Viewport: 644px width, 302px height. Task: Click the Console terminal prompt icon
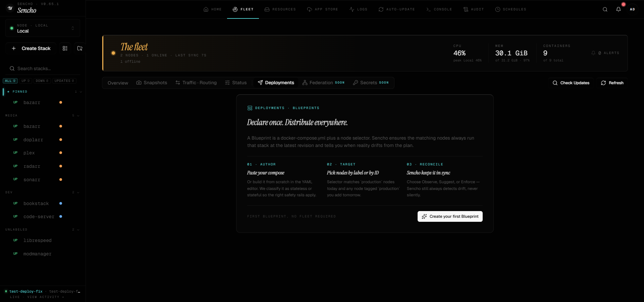428,9
